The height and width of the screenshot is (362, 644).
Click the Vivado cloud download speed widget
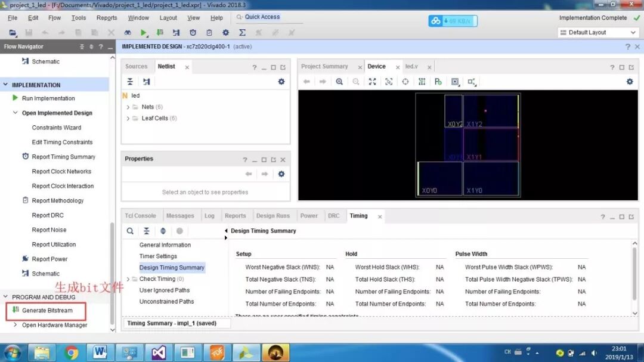click(453, 20)
